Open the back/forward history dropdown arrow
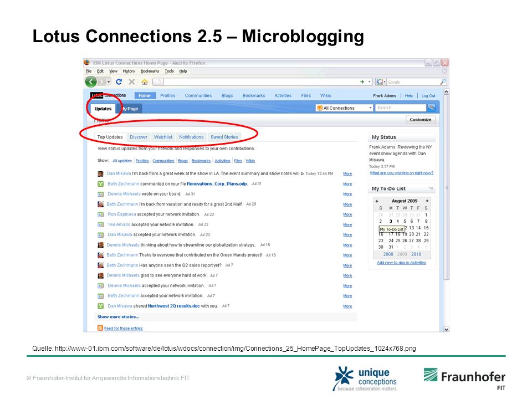The height and width of the screenshot is (399, 532). tap(109, 82)
